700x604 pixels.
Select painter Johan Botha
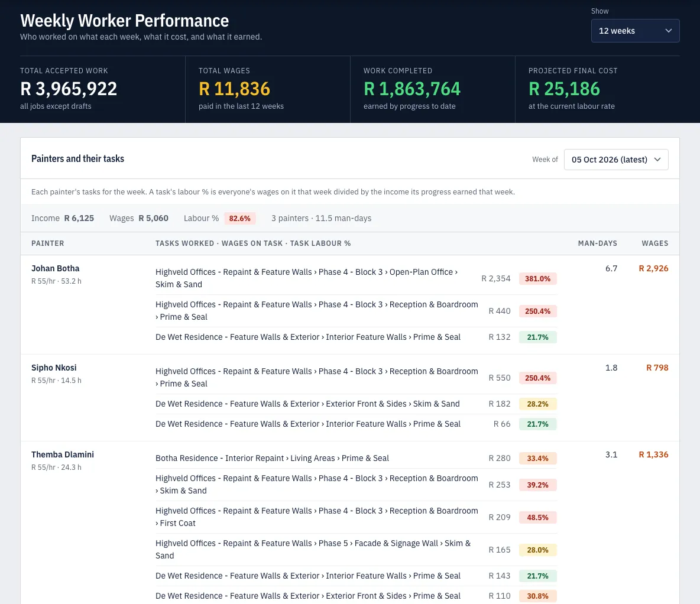pos(56,268)
